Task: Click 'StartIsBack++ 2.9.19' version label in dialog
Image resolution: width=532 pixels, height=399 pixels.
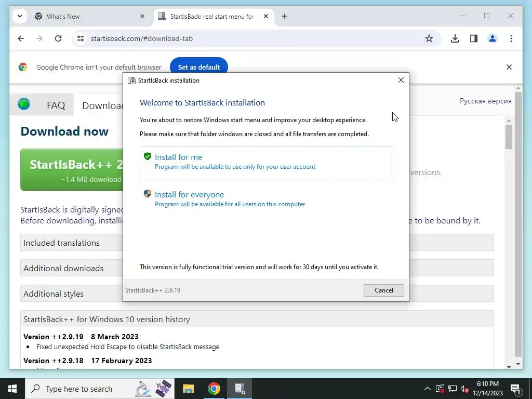Action: point(153,290)
